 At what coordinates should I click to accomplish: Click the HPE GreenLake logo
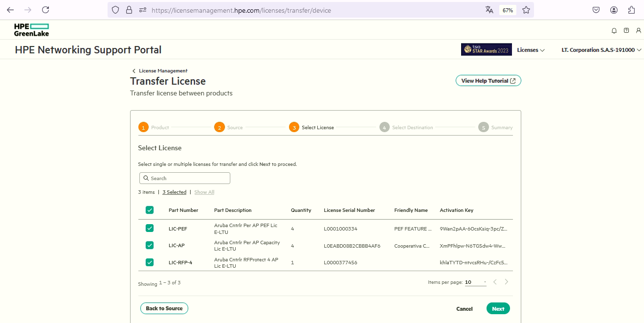(x=32, y=29)
